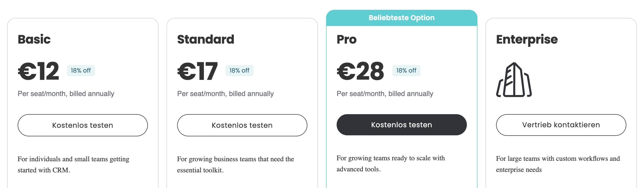644x188 pixels.
Task: Click the Beliebteste Option banner
Action: pyautogui.click(x=401, y=18)
